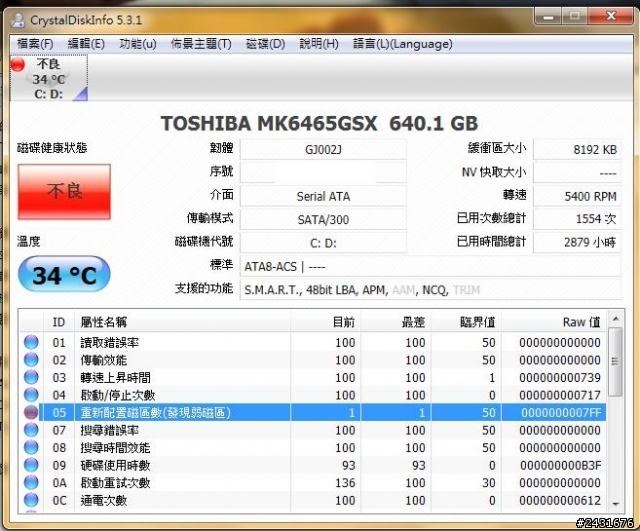Open the 語言(L)(Language) menu
The image size is (640, 531).
click(x=402, y=44)
